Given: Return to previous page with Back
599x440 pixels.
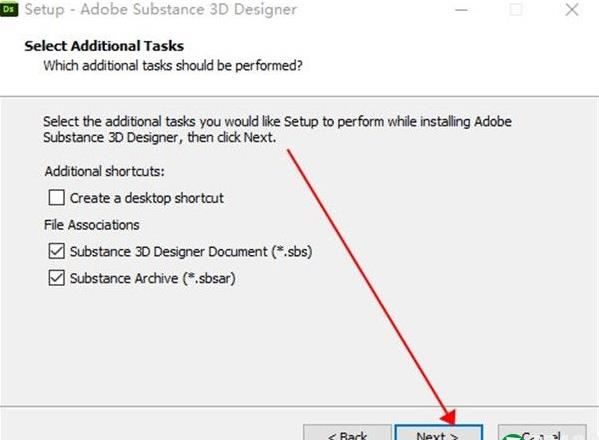Looking at the screenshot, I should [348, 433].
